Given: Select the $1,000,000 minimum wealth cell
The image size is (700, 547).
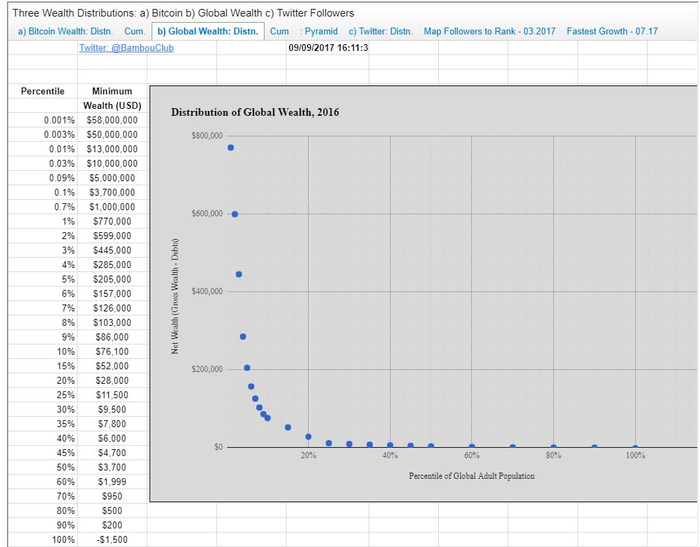Looking at the screenshot, I should pos(112,206).
